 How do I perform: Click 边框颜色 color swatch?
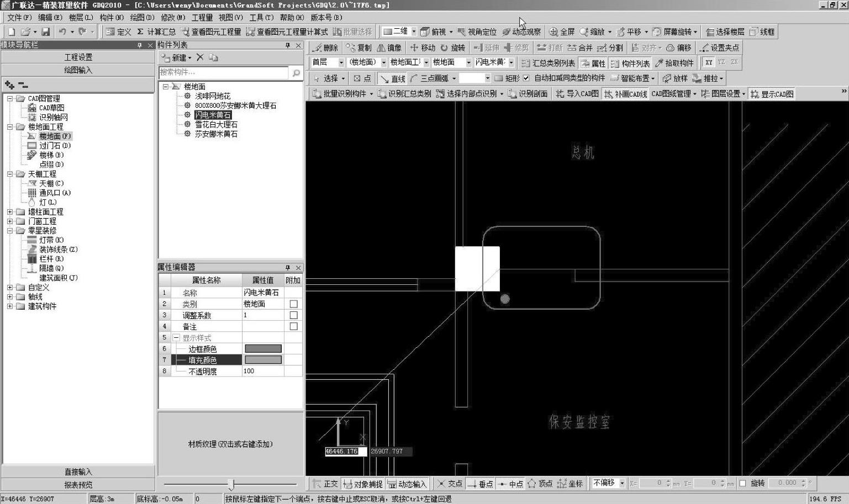pos(263,348)
